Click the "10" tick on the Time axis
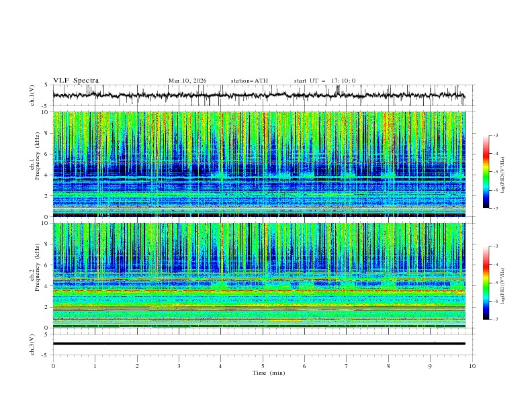Image resolution: width=532 pixels, height=411 pixels. [x=472, y=366]
